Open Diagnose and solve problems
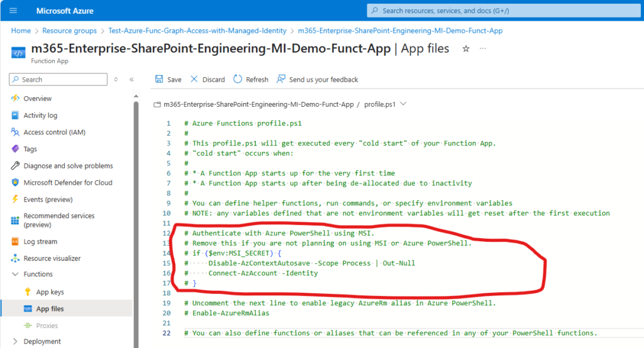The height and width of the screenshot is (348, 644). 67,166
